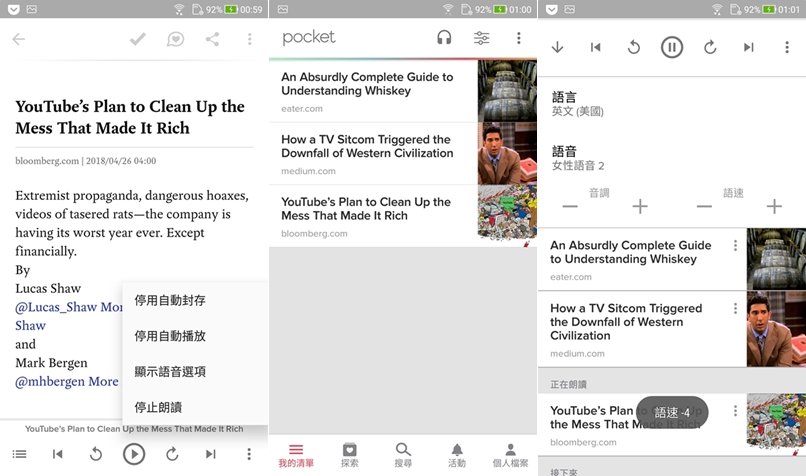Click the share icon in article toolbar

click(212, 40)
